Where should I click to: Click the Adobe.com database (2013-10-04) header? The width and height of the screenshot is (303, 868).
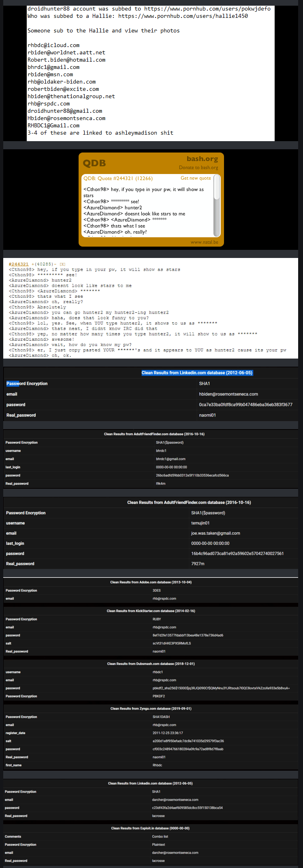point(151,582)
